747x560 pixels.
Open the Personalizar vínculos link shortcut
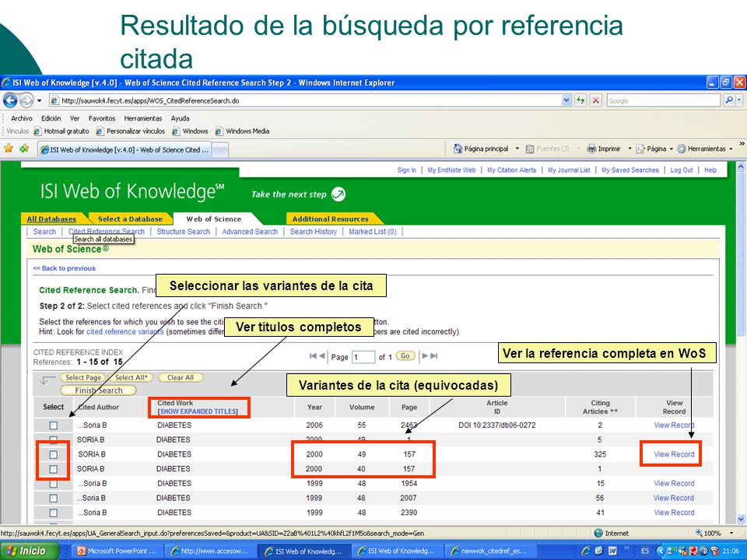click(x=131, y=131)
